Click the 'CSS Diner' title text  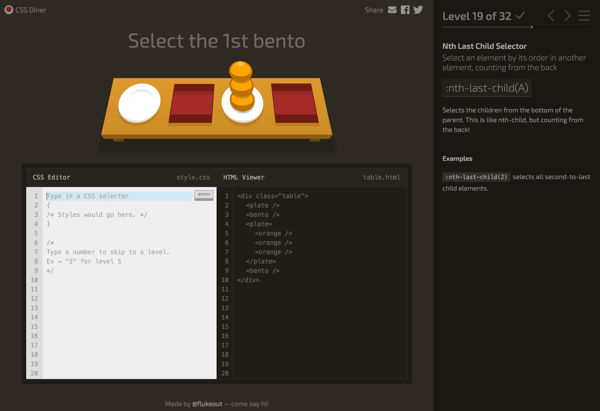[x=31, y=10]
